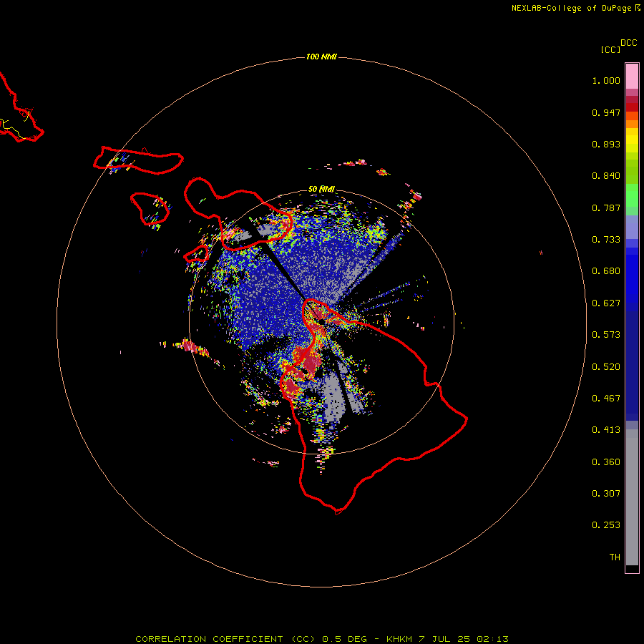
Task: Click the 1.000 legend value
Action: pyautogui.click(x=606, y=80)
